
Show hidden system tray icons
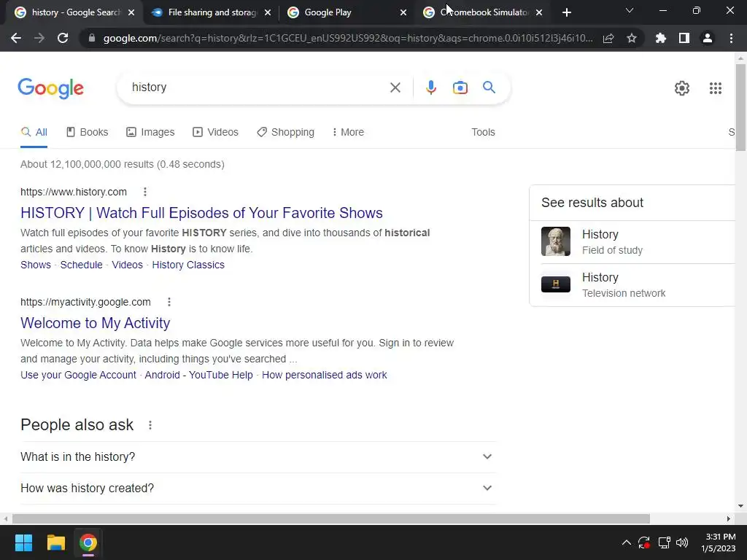click(627, 542)
